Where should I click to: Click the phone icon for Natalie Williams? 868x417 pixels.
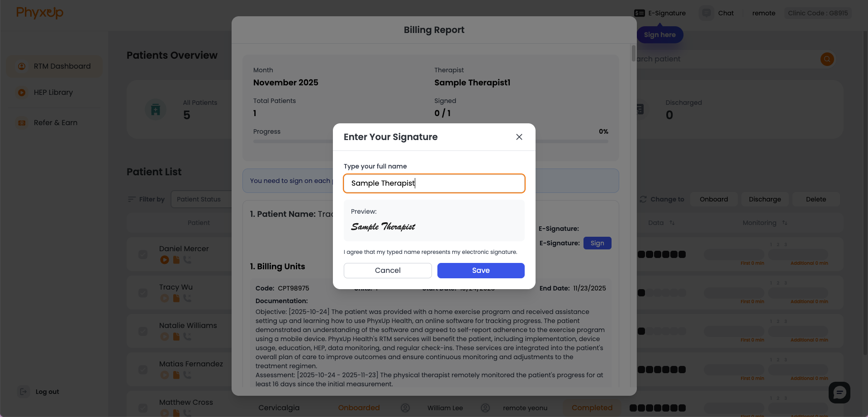[187, 337]
